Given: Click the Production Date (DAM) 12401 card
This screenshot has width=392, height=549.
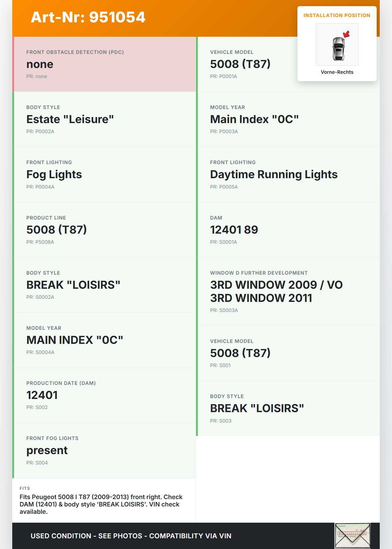Looking at the screenshot, I should point(105,395).
